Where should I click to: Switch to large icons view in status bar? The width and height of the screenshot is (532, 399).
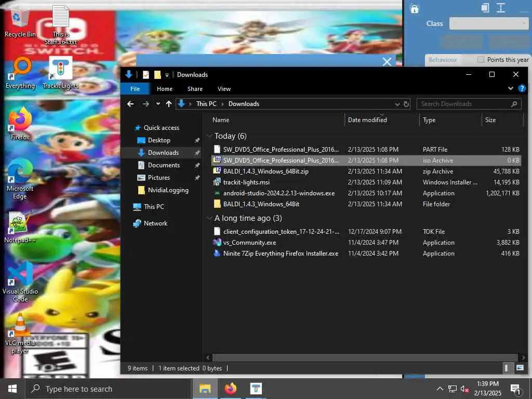coord(520,368)
